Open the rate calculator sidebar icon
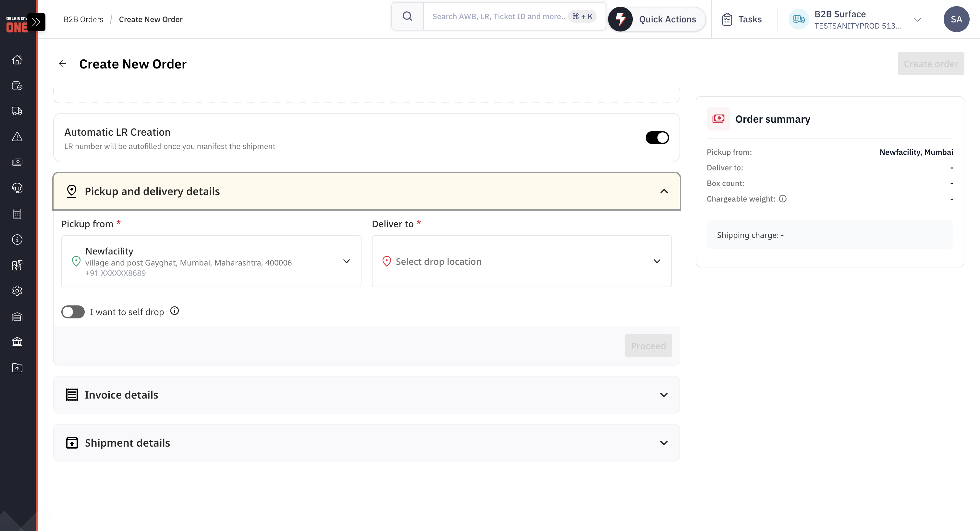 click(17, 214)
